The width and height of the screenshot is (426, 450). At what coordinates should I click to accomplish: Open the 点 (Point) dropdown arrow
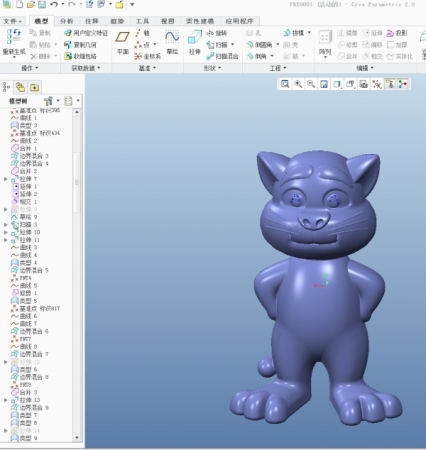tap(155, 44)
